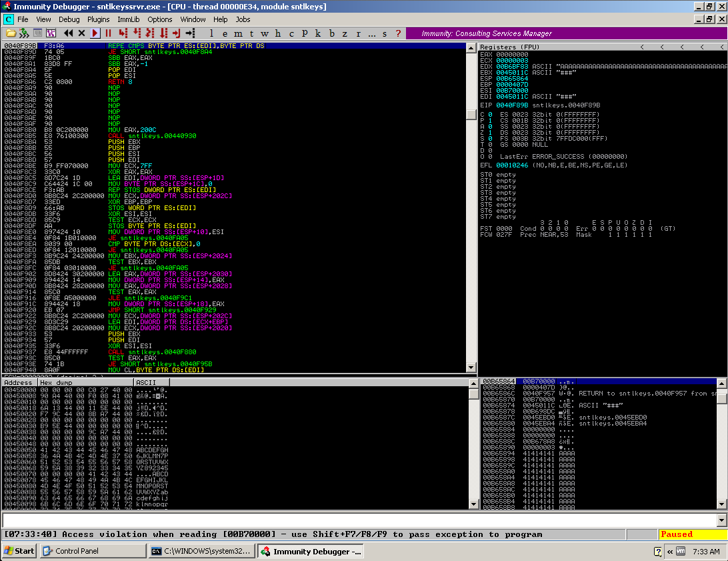
Task: Switch to the C:\WINDOWS\system32 command prompt taskbar button
Action: click(x=201, y=551)
